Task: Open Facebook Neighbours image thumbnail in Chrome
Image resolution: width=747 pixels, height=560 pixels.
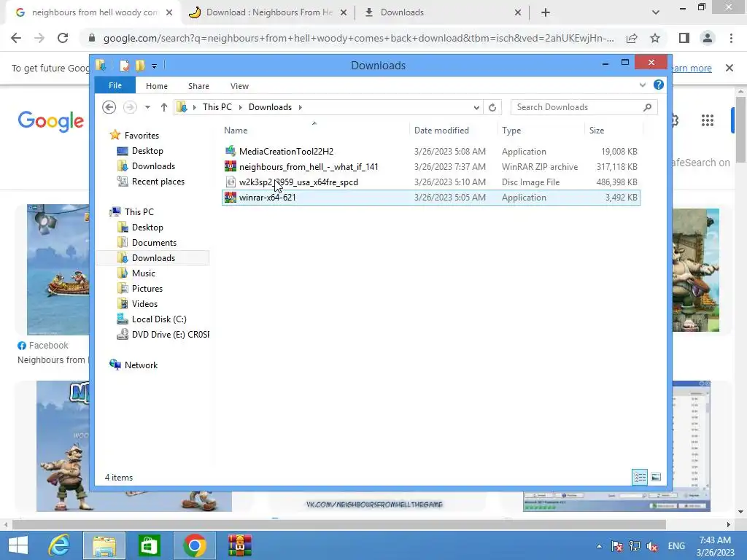Action: click(x=58, y=270)
